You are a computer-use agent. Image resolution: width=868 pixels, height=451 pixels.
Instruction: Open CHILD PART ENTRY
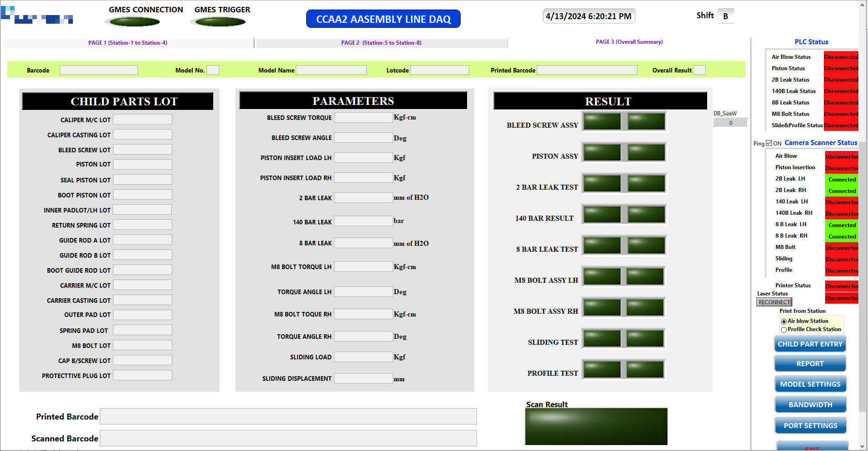click(x=810, y=344)
